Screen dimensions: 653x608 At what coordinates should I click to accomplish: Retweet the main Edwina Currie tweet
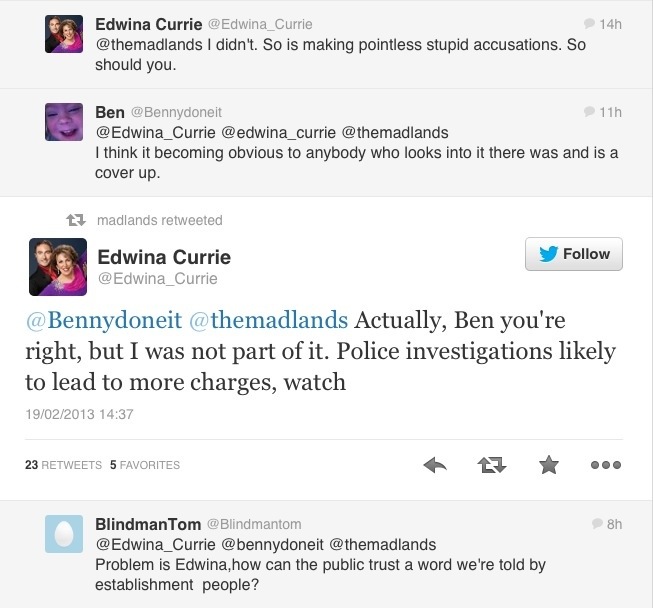pos(492,465)
